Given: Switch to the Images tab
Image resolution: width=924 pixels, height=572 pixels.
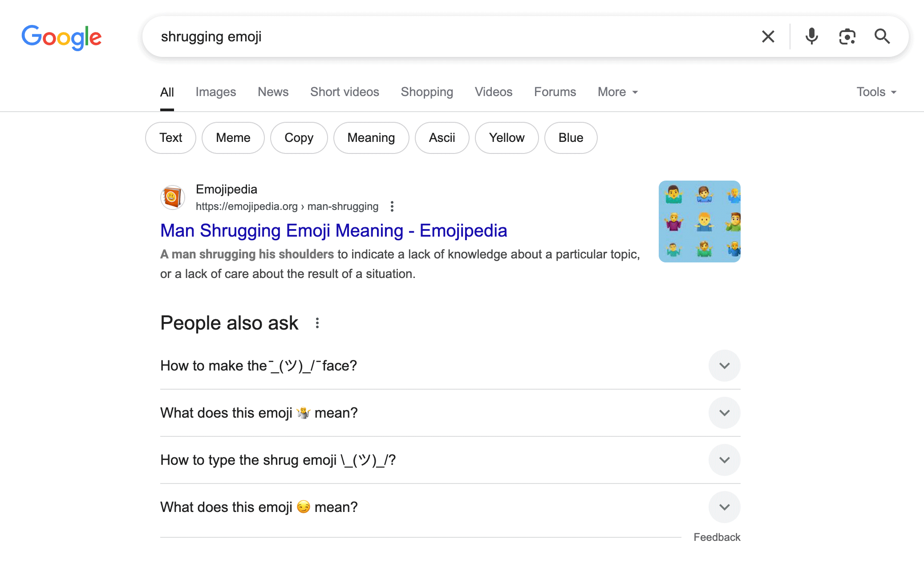Looking at the screenshot, I should (x=215, y=92).
